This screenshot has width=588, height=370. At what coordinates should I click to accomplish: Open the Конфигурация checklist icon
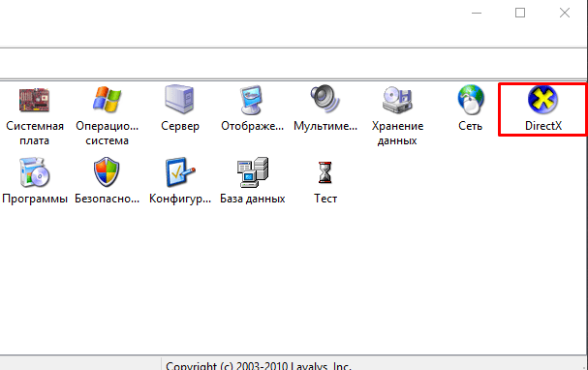(x=180, y=172)
